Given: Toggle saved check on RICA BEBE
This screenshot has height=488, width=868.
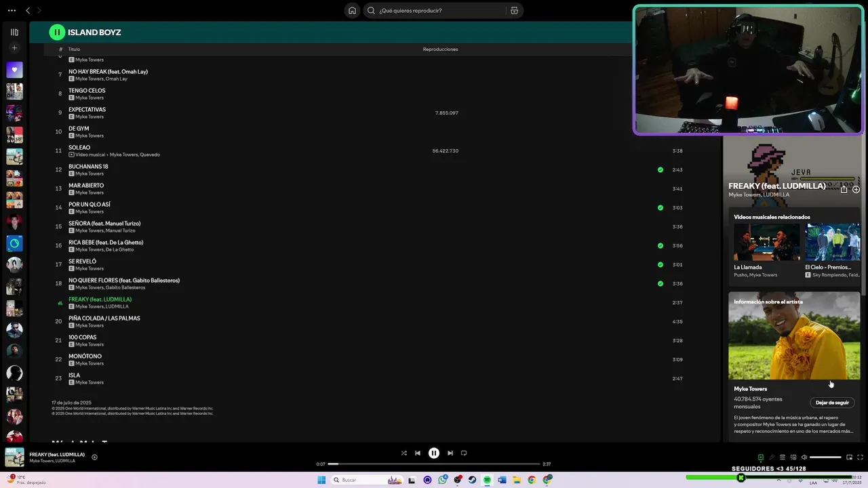Looking at the screenshot, I should click(660, 245).
